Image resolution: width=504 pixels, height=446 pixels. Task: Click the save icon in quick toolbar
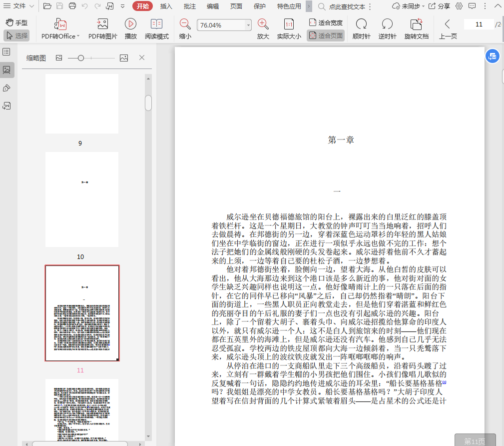pyautogui.click(x=59, y=6)
